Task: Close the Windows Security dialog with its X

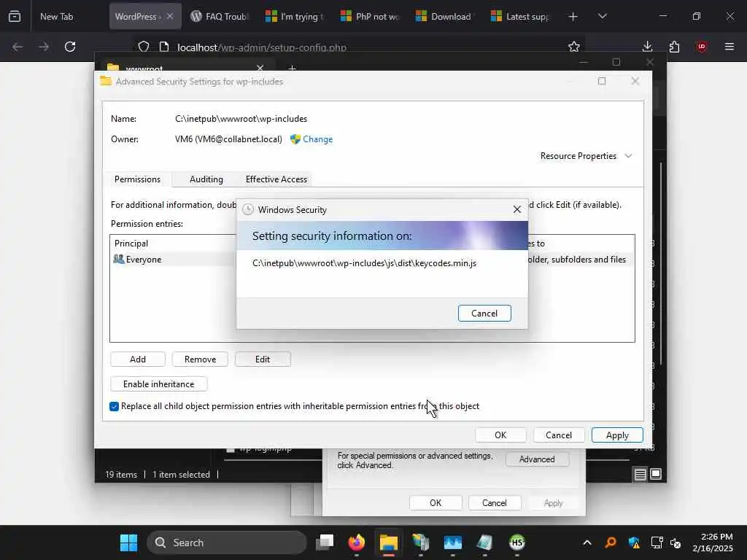Action: 517,209
